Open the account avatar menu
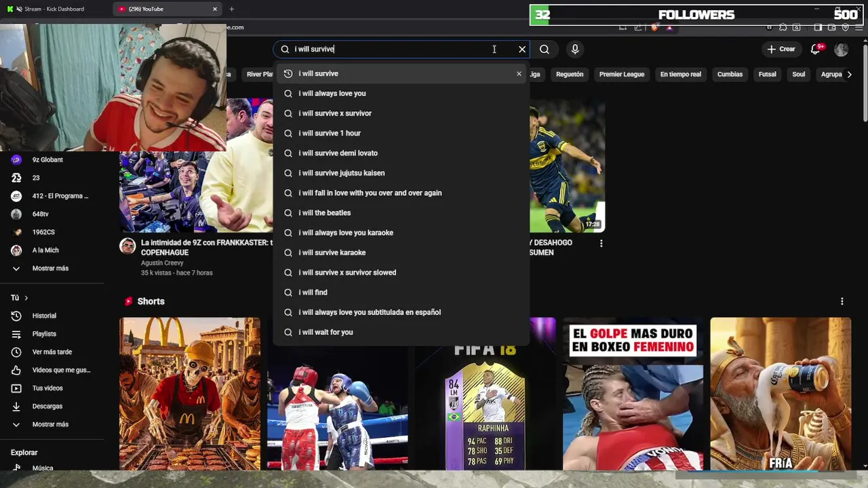 click(841, 49)
